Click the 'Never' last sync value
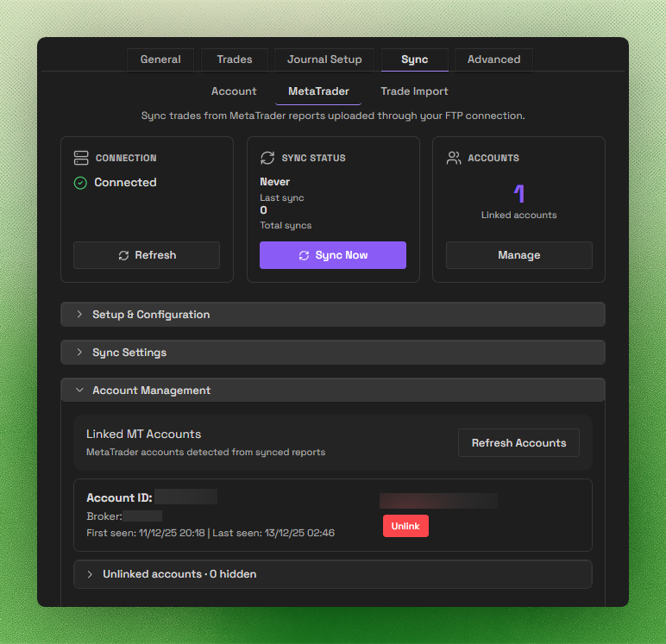This screenshot has width=666, height=644. point(275,182)
